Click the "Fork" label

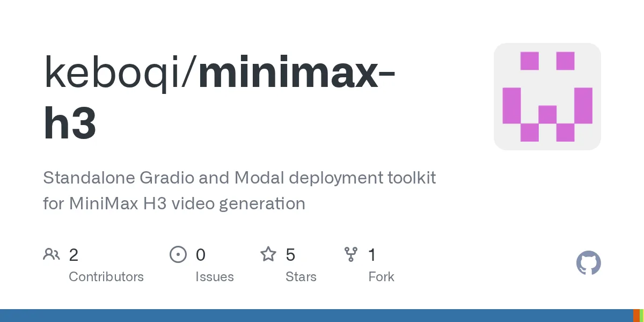(382, 277)
